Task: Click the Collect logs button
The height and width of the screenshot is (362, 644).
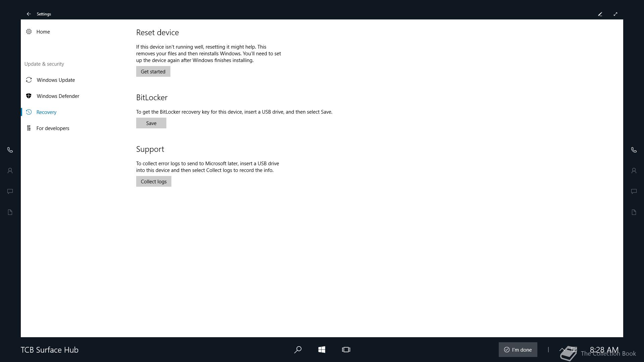Action: click(154, 181)
